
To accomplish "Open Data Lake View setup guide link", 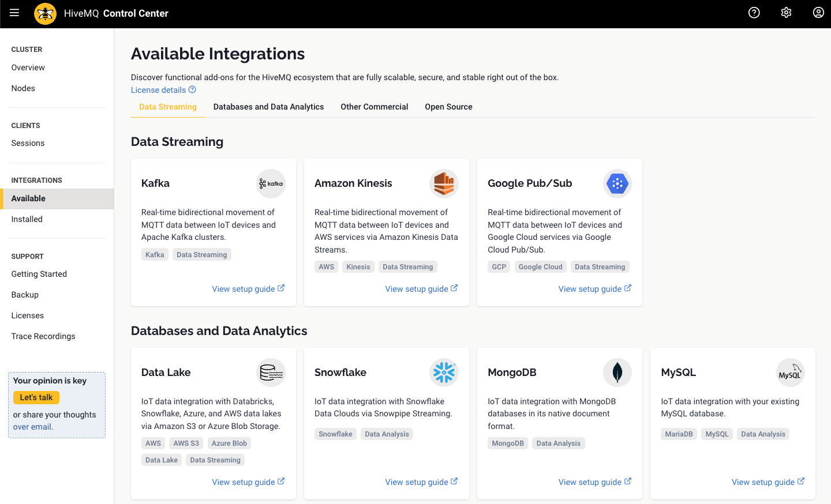I will pos(248,482).
